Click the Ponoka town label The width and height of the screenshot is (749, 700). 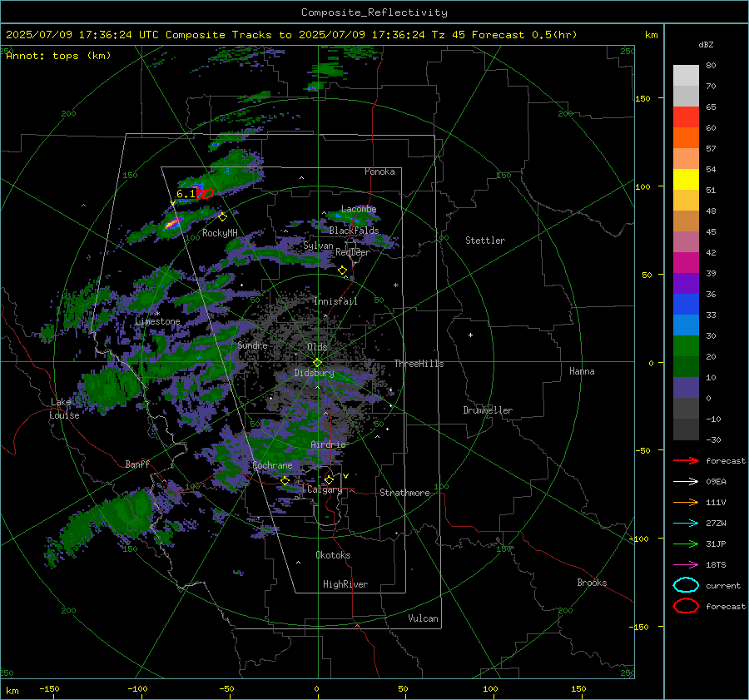[379, 171]
